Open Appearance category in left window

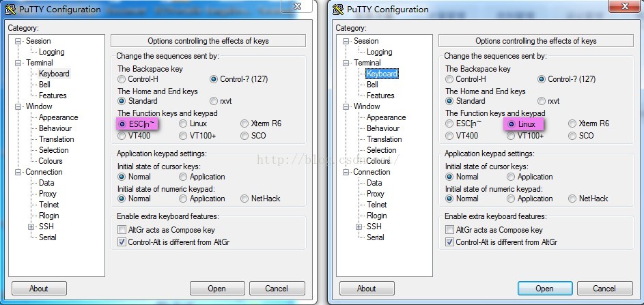tap(58, 117)
